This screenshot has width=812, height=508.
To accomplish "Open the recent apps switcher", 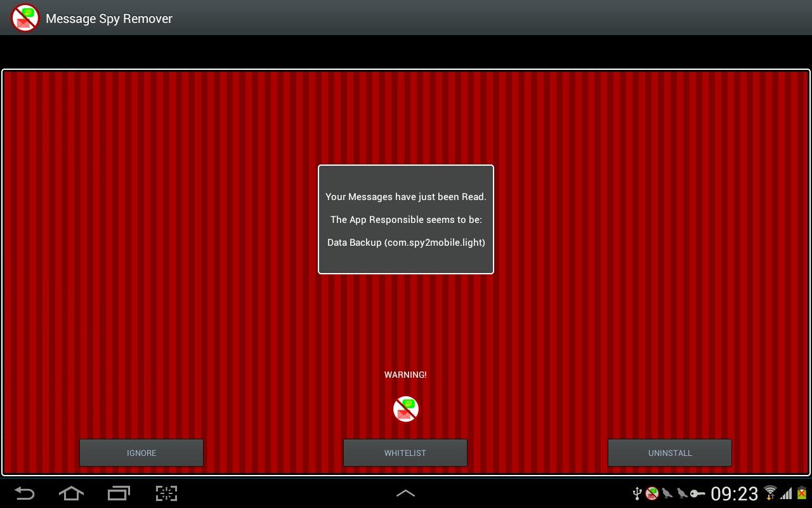I will [x=119, y=493].
